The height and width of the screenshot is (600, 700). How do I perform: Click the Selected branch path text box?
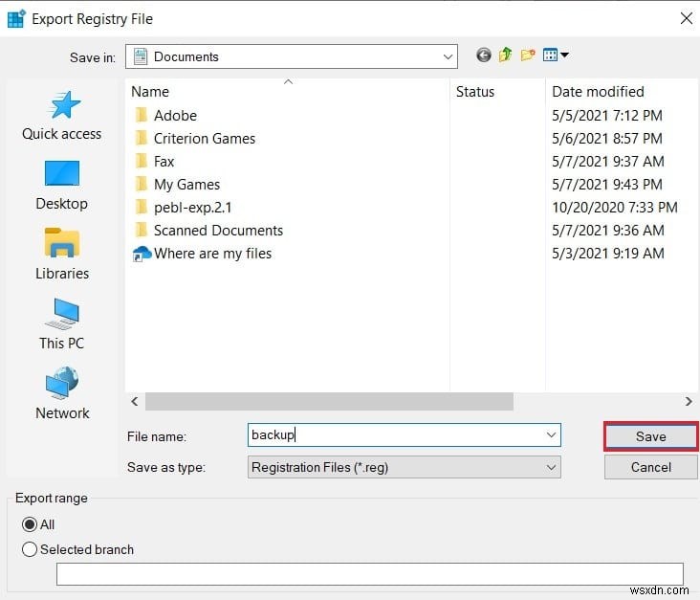click(370, 573)
